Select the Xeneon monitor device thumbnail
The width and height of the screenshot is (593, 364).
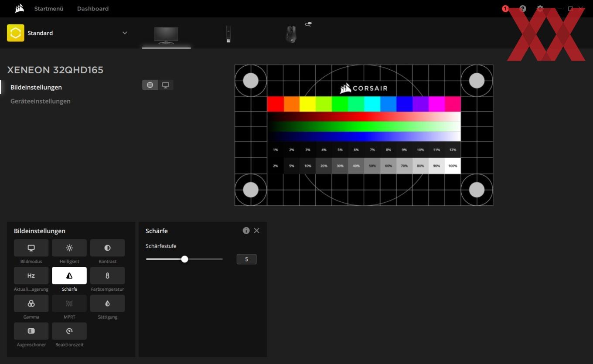(166, 35)
